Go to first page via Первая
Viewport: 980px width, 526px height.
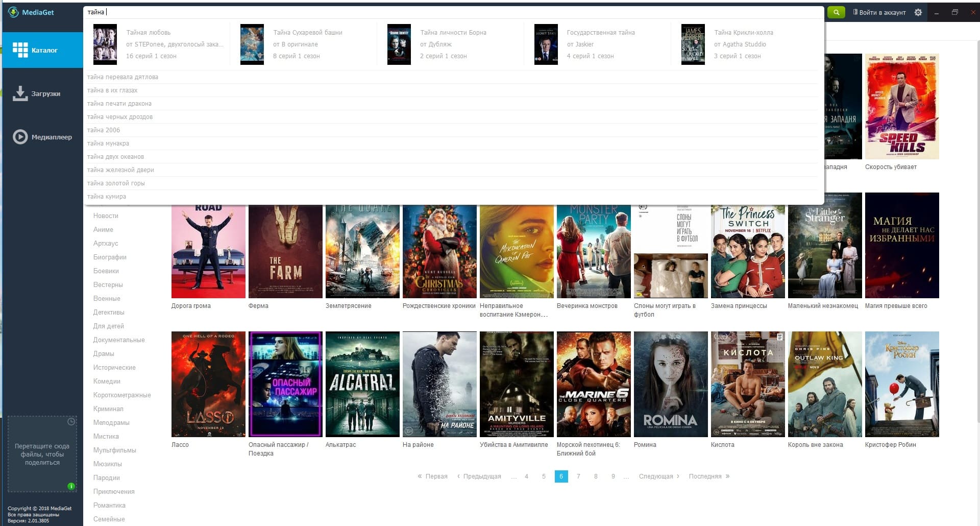432,476
